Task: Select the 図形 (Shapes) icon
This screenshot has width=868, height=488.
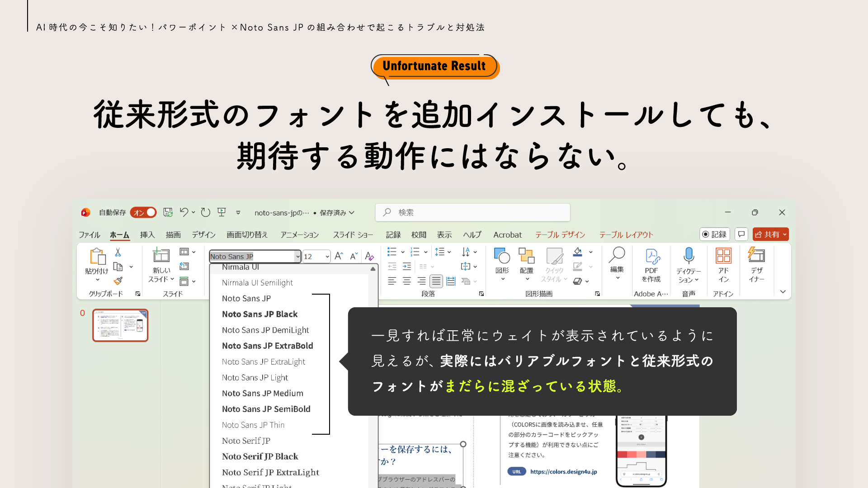Action: [x=502, y=263]
